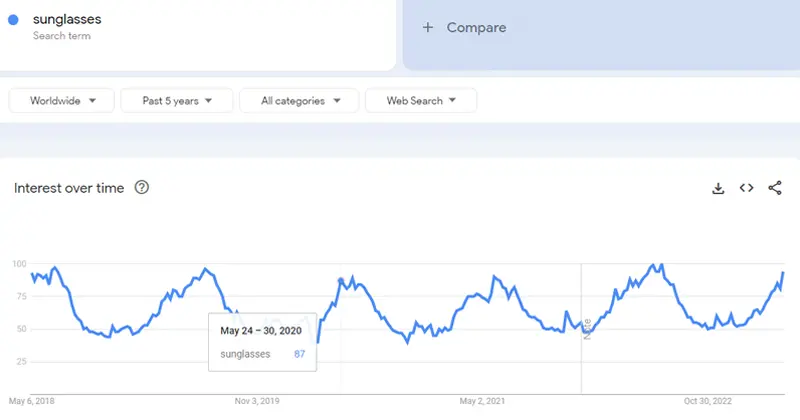Expand the All categories dropdown
This screenshot has width=800, height=420.
pos(299,101)
